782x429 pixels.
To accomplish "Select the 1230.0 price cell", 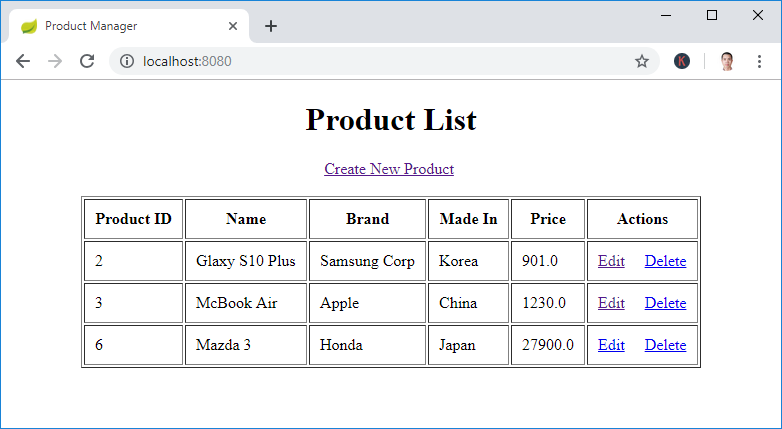I will [548, 303].
